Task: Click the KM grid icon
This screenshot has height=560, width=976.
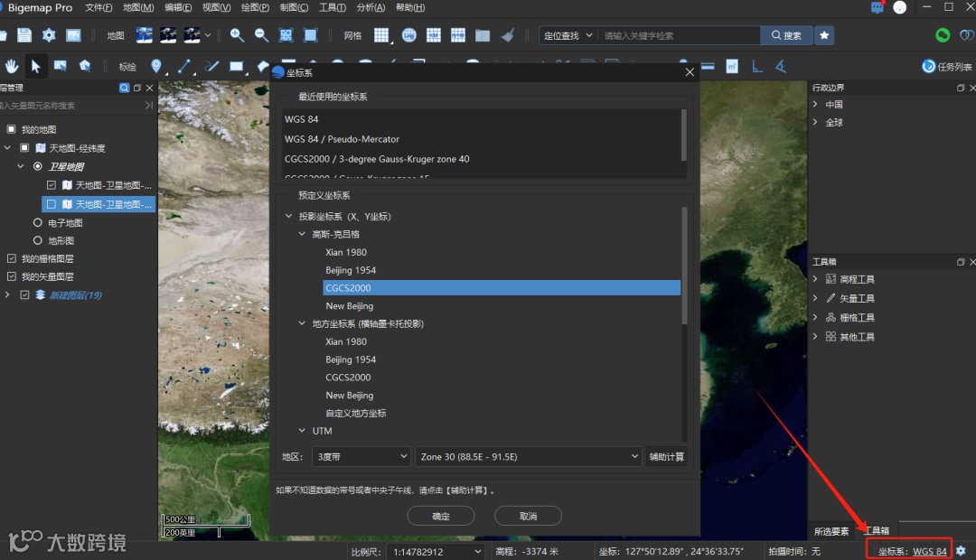Action: click(x=433, y=35)
